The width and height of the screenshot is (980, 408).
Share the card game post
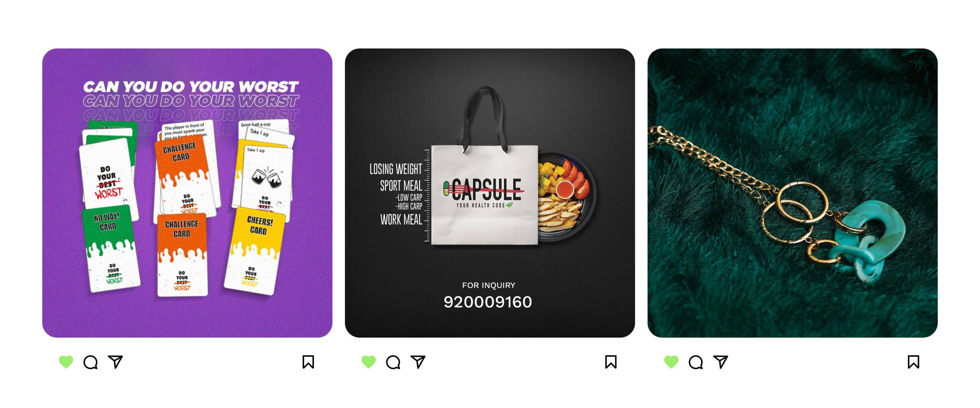(115, 362)
